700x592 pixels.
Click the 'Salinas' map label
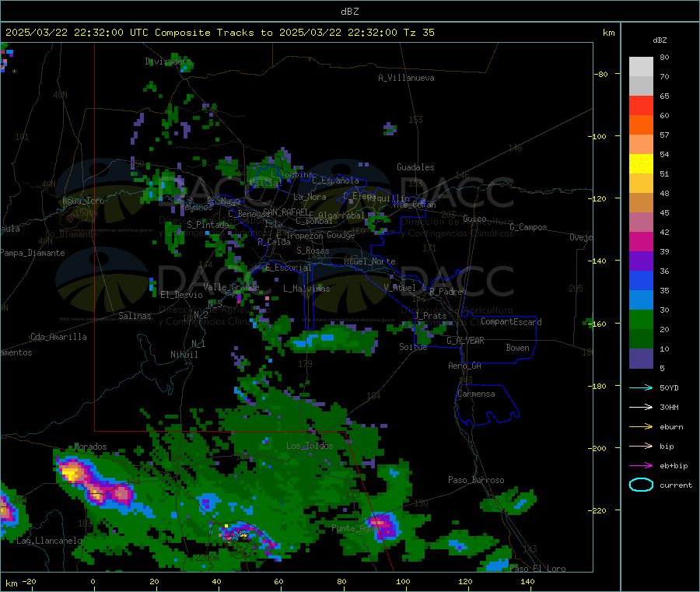point(135,316)
